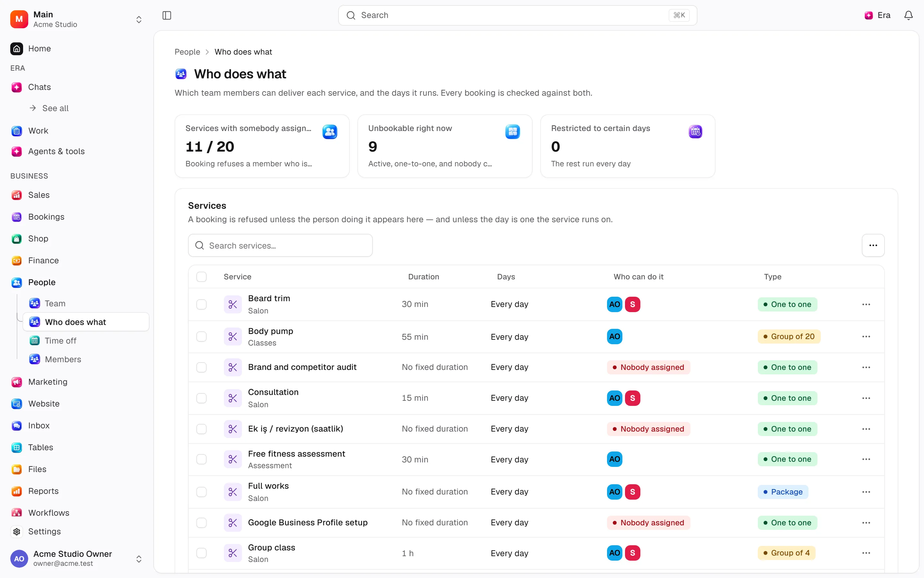The width and height of the screenshot is (924, 578).
Task: Click the Settings gear icon
Action: pos(16,531)
